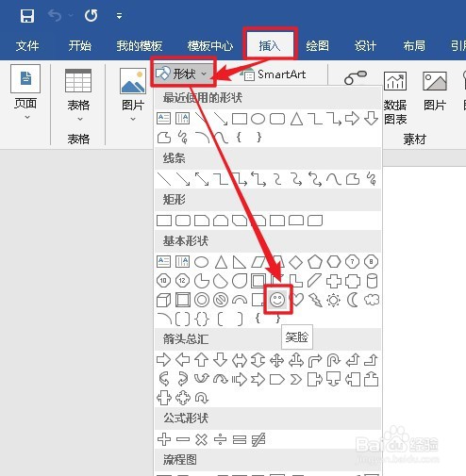Choose the octagon shape labeled 8

pyautogui.click(x=371, y=262)
